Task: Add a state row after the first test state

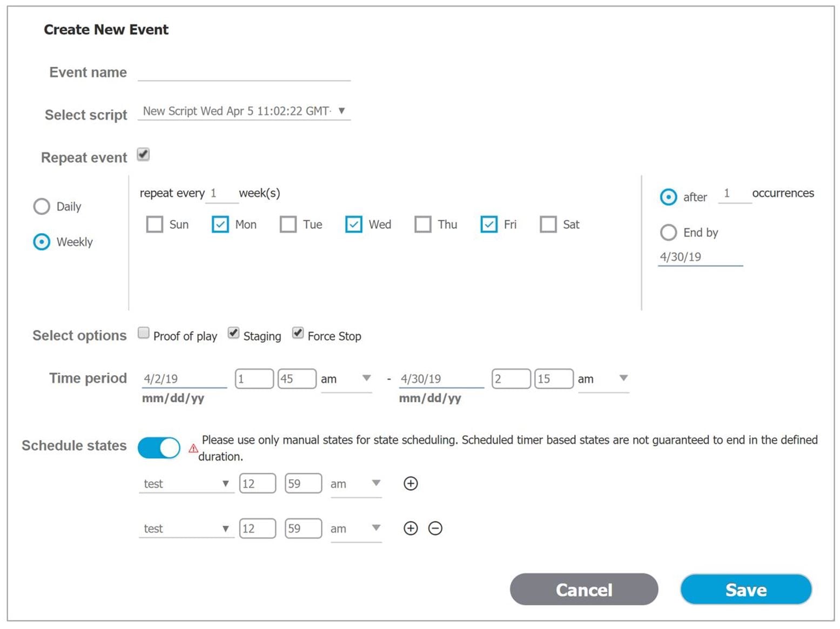Action: pyautogui.click(x=411, y=483)
